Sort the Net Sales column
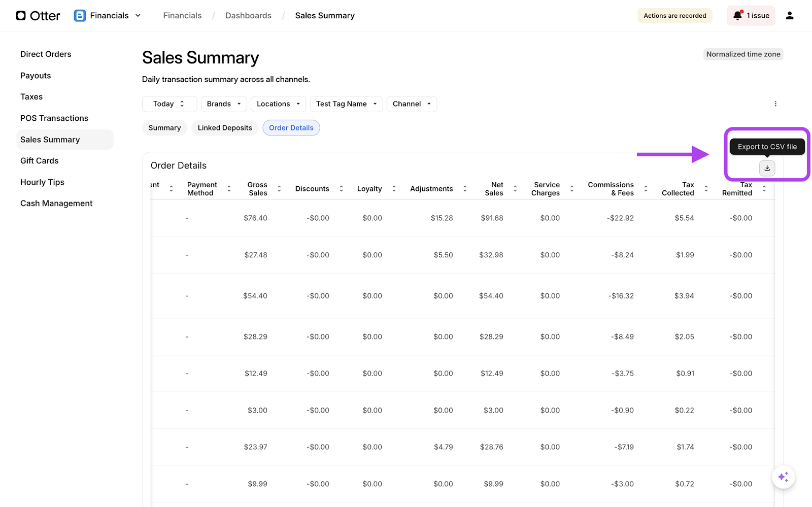The image size is (812, 507). click(x=515, y=189)
